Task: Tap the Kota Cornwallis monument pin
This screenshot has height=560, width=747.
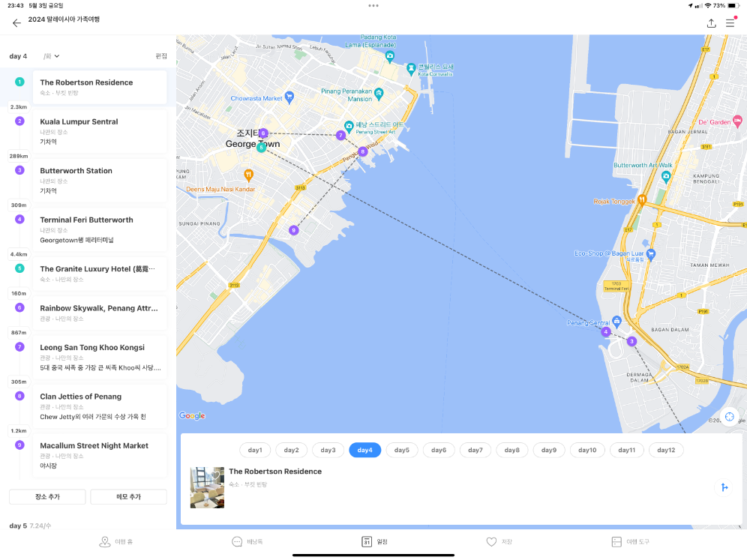Action: [411, 70]
